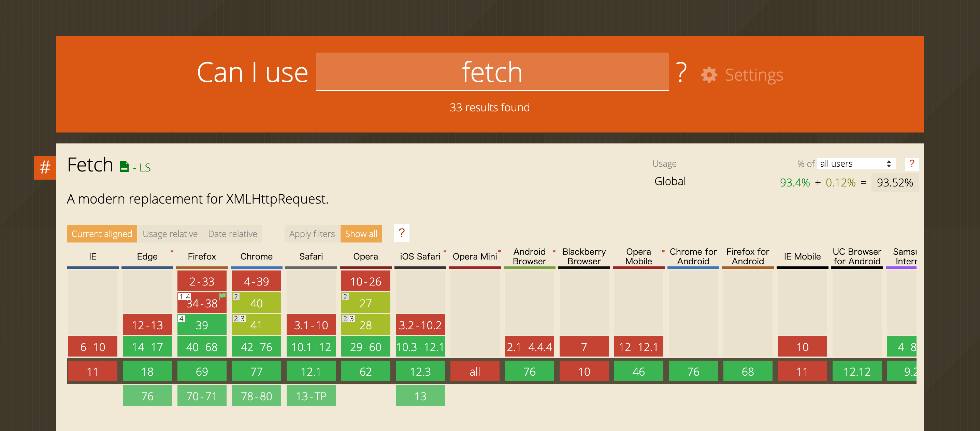Expand Firefox 40-68 version range cell

[x=202, y=347]
